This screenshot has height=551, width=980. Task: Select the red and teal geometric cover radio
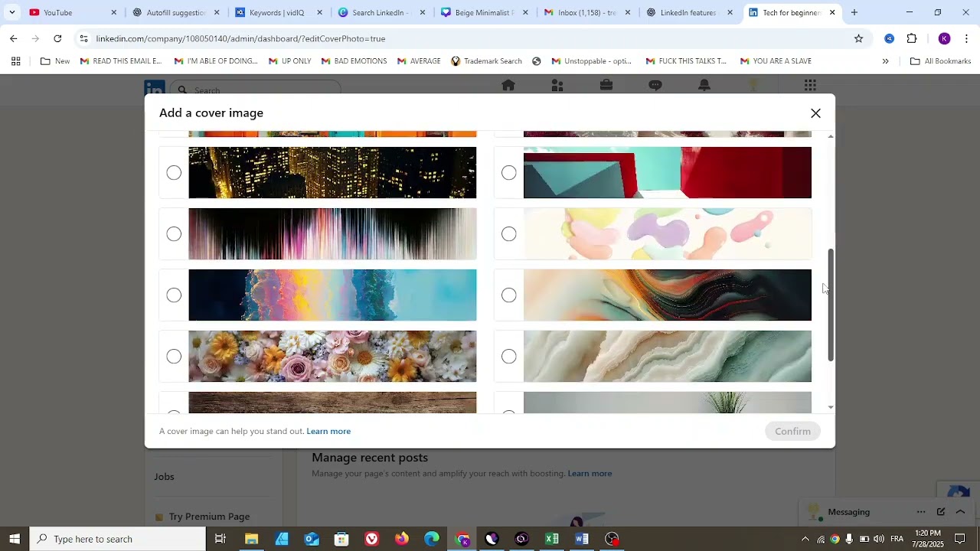click(509, 173)
